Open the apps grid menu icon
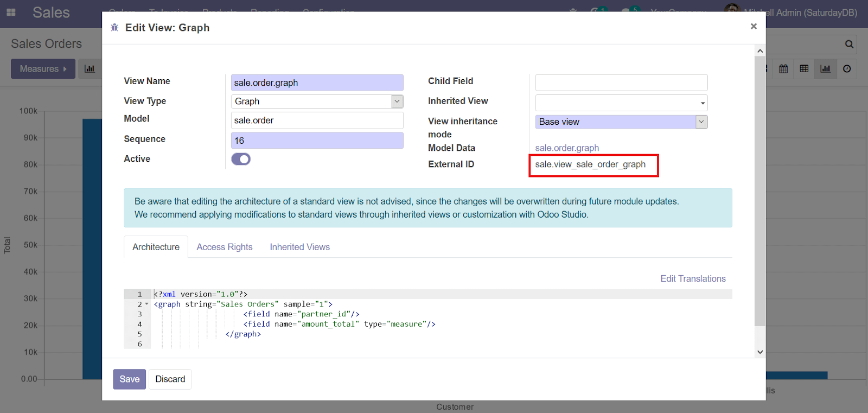The image size is (868, 413). (x=11, y=12)
